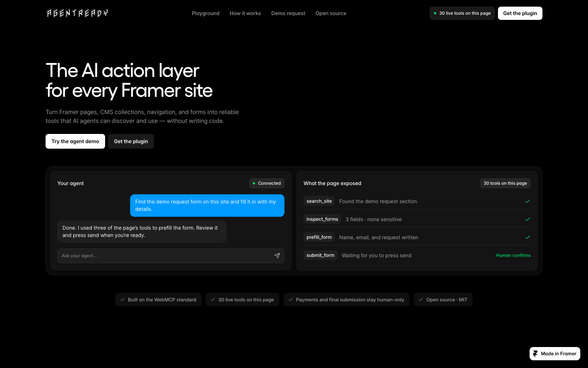Screen dimensions: 588x368
Task: Click the checkmark beside search_site row
Action: pyautogui.click(x=528, y=201)
